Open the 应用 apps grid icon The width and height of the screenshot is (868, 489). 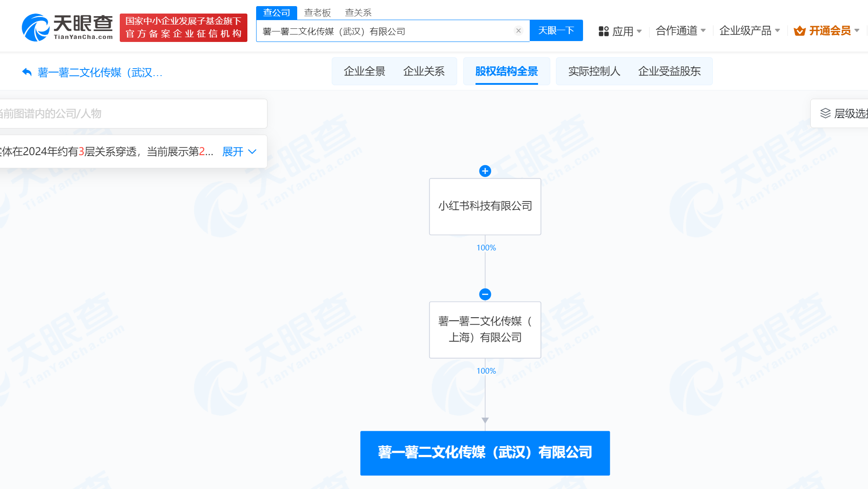(x=604, y=31)
